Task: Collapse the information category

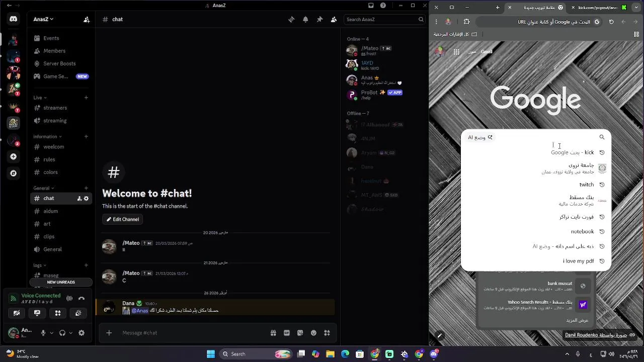Action: tap(47, 136)
